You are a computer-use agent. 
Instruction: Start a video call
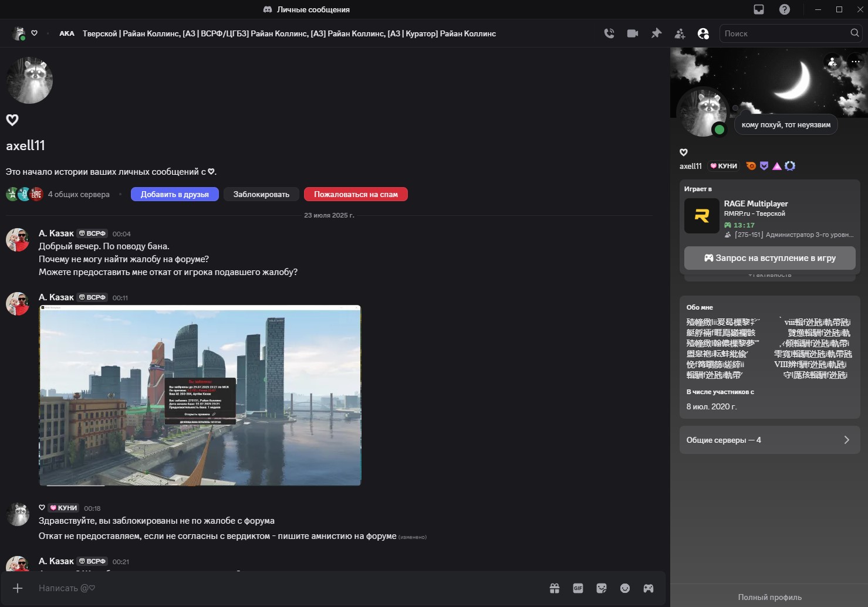pyautogui.click(x=633, y=33)
